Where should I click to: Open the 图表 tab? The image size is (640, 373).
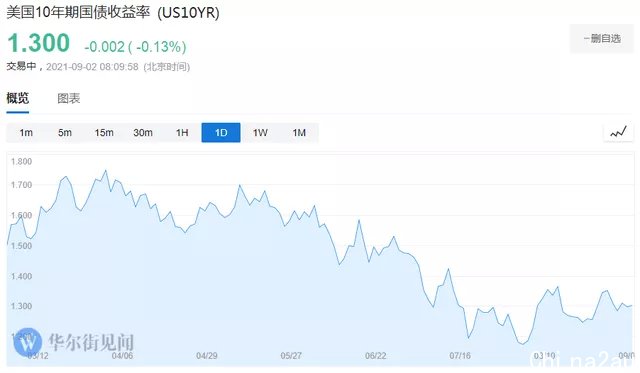(69, 98)
